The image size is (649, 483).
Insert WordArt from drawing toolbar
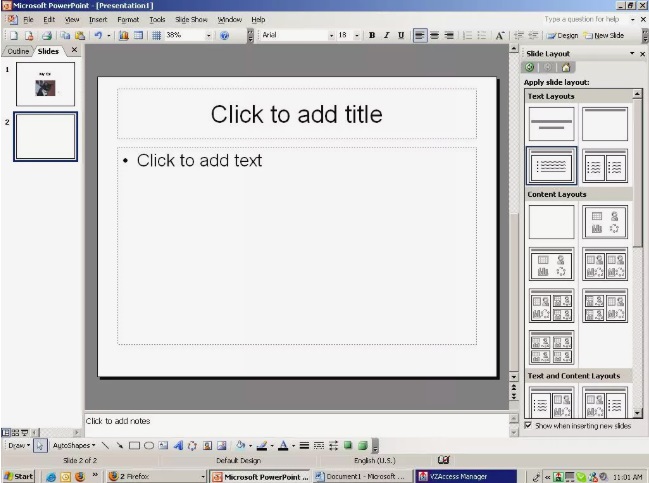click(178, 444)
